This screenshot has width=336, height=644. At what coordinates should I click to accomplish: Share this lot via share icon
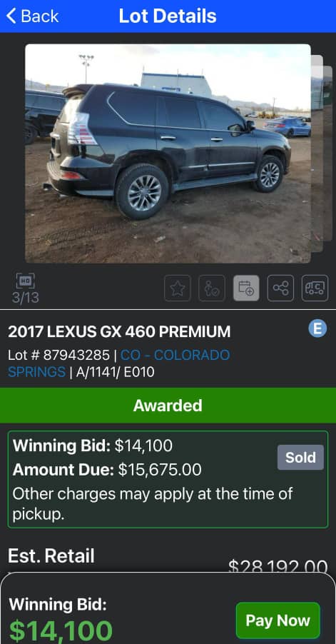tap(280, 288)
